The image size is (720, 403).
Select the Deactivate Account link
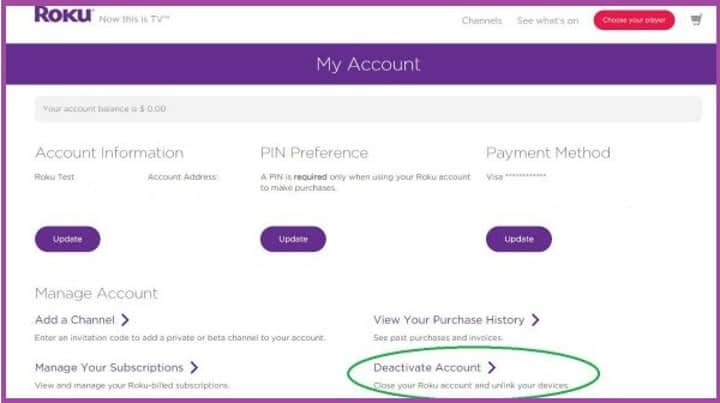pyautogui.click(x=427, y=368)
